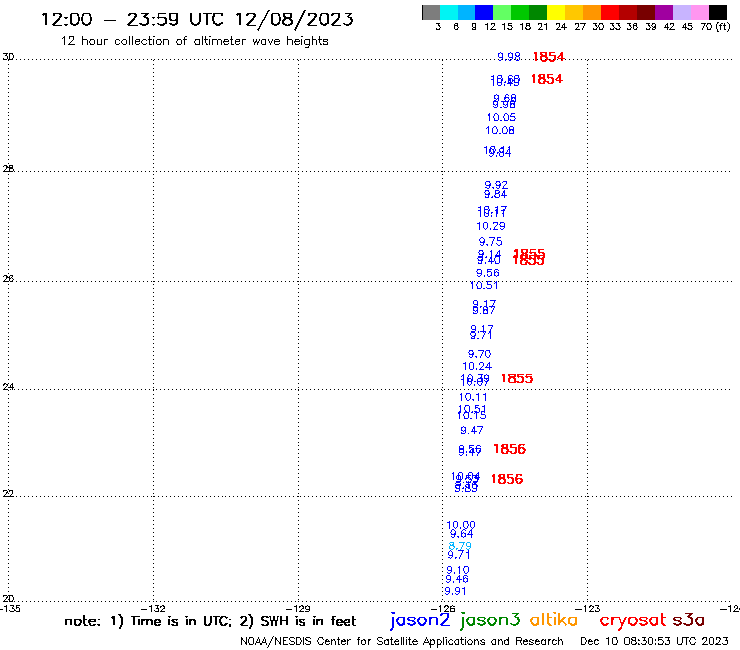Image resolution: width=740 pixels, height=650 pixels.
Task: Click the longitude axis label -126
Action: pos(443,609)
